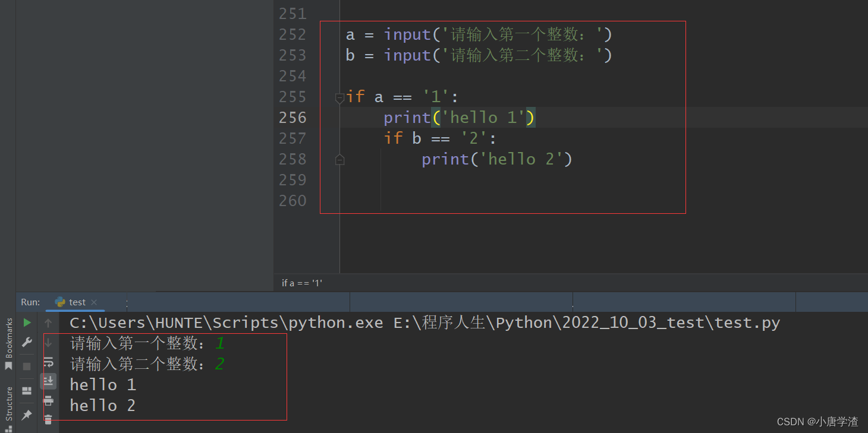Image resolution: width=868 pixels, height=433 pixels.
Task: Click line number 251 in gutter
Action: 293,14
